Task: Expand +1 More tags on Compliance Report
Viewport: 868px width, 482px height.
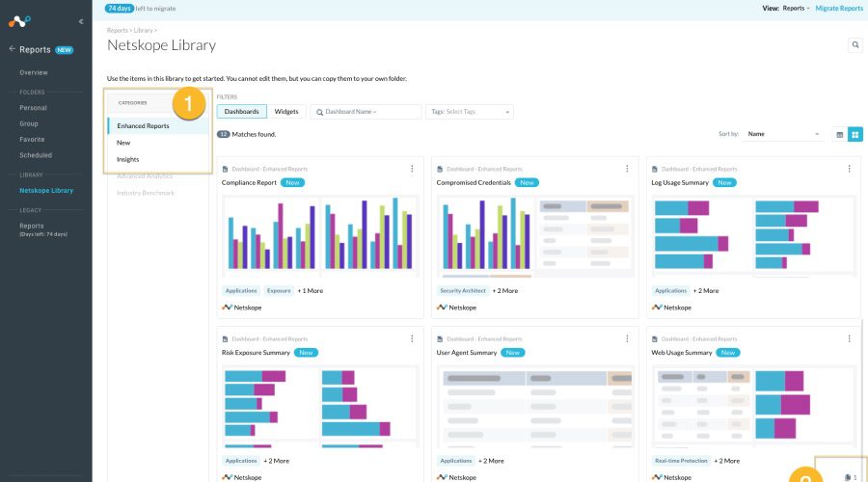Action: (311, 290)
